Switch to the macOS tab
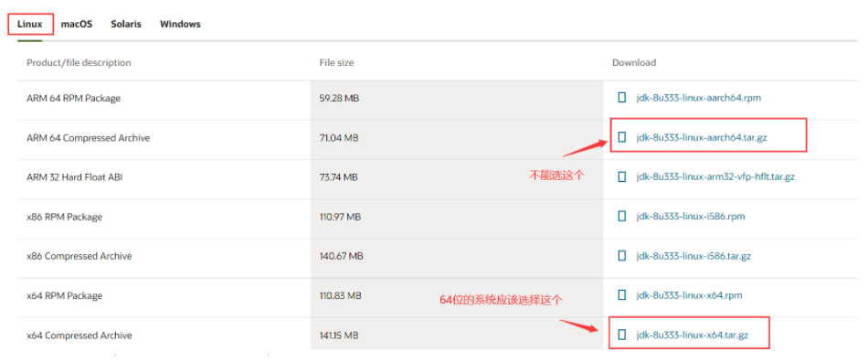Screen dimensions: 868x362 (77, 25)
